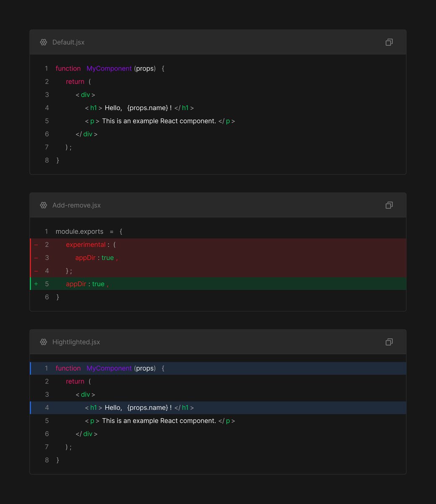Click 'return' keyword in Default.jsx block

(75, 81)
